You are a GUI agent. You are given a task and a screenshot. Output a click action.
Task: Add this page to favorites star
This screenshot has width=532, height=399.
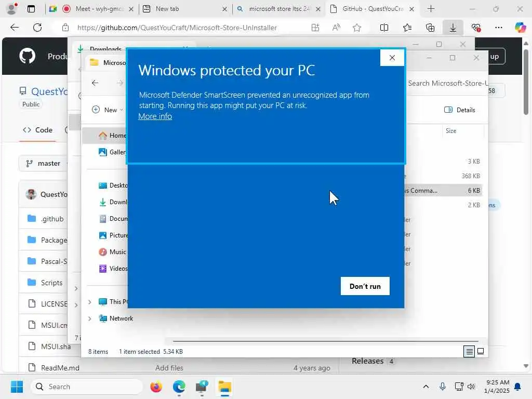(356, 28)
